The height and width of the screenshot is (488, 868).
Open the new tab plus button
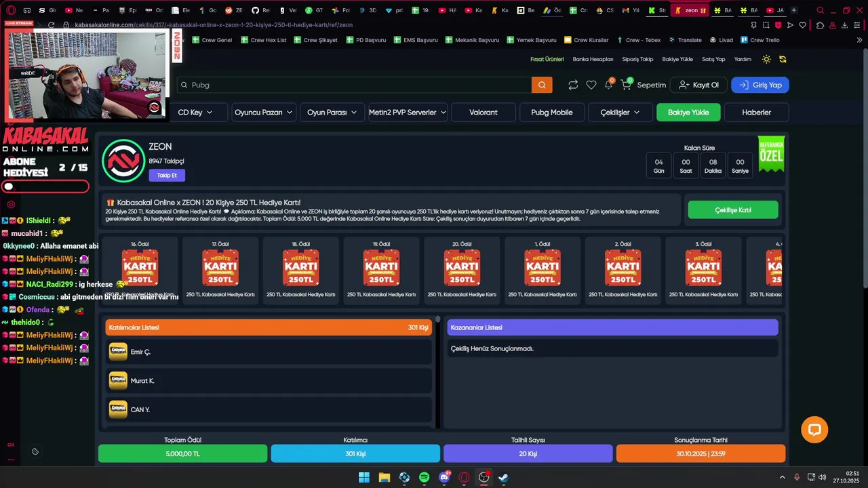[x=794, y=10]
